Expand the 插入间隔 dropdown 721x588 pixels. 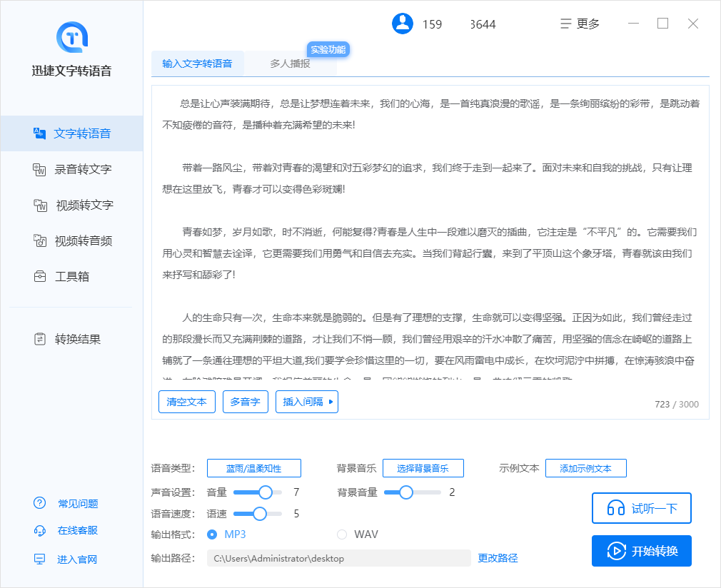307,402
